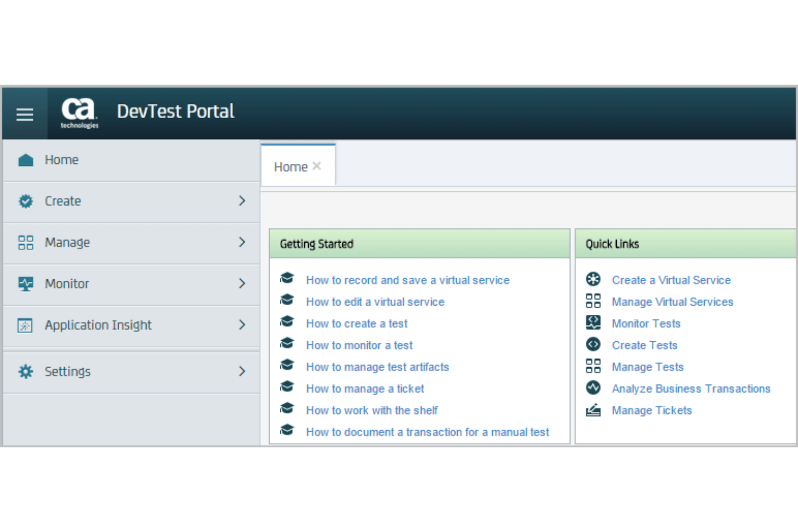
Task: Expand the Application Insight chevron
Action: pyautogui.click(x=242, y=325)
